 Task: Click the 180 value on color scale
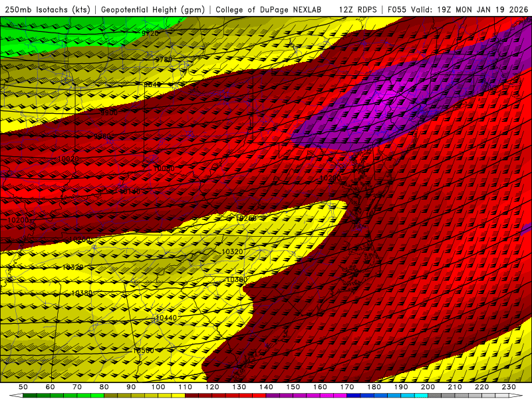tap(374, 387)
